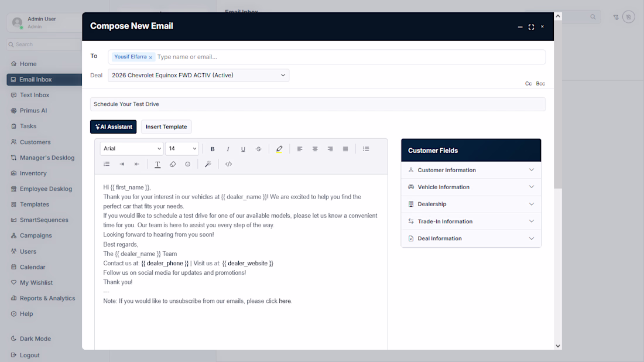Expand compose window to fullscreen

pyautogui.click(x=531, y=27)
